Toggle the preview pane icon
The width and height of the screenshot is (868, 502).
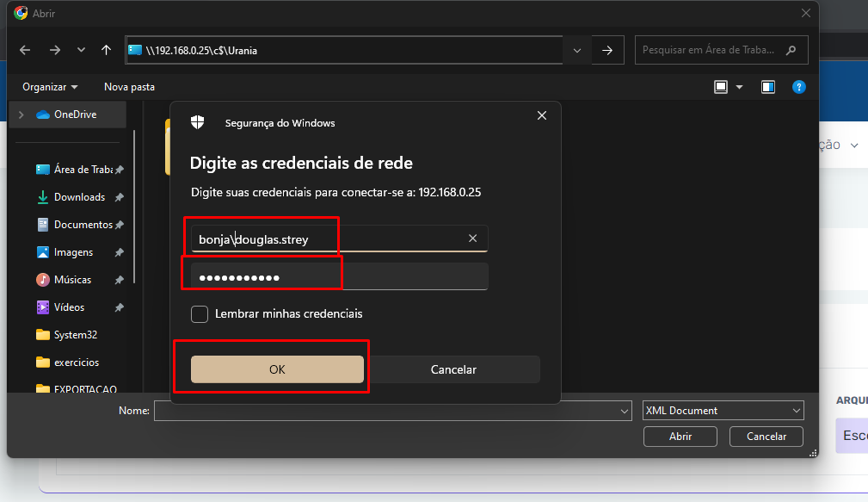pyautogui.click(x=768, y=87)
